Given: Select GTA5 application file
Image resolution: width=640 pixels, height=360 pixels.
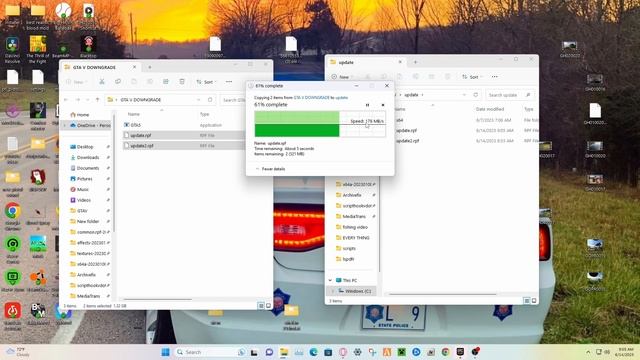Looking at the screenshot, I should tap(136, 125).
